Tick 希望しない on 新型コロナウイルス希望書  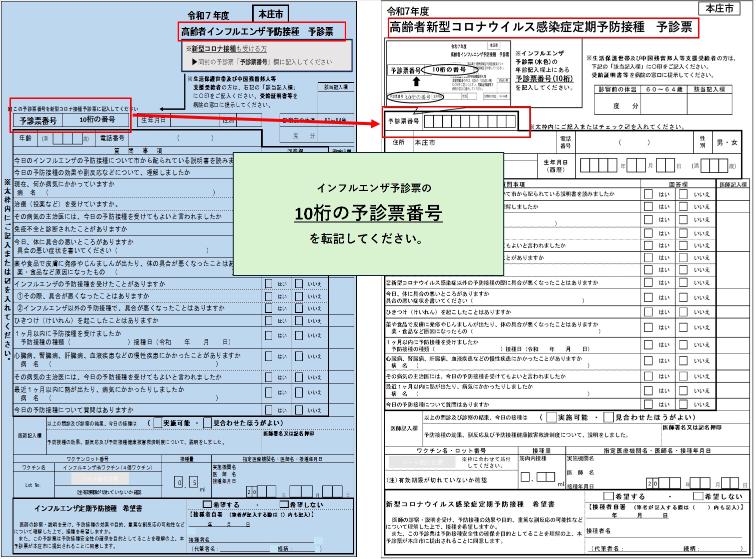pyautogui.click(x=698, y=496)
